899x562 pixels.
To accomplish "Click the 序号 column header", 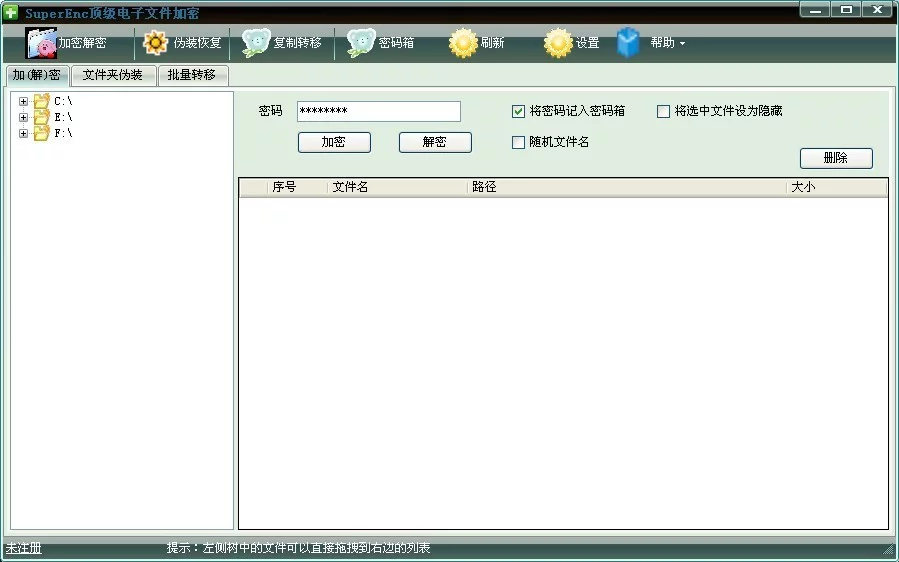I will (297, 188).
